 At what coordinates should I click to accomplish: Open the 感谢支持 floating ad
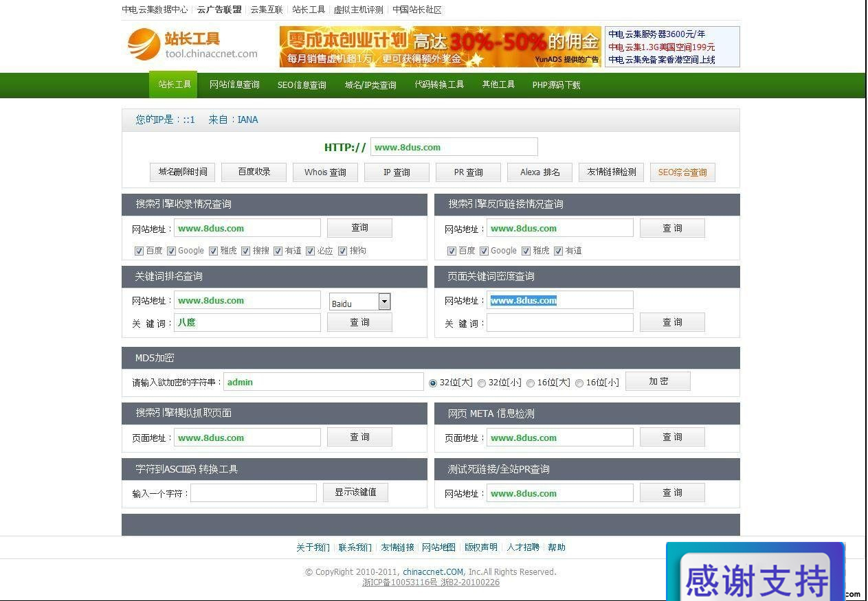755,571
